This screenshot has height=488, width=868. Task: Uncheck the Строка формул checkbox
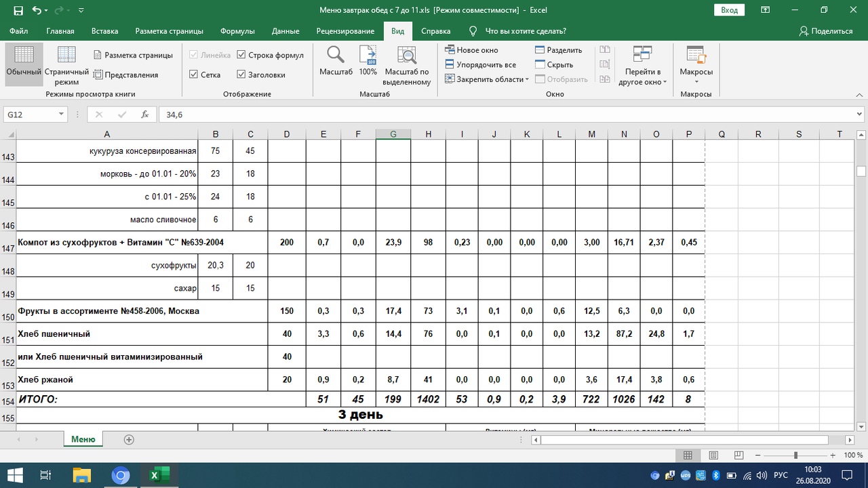241,55
